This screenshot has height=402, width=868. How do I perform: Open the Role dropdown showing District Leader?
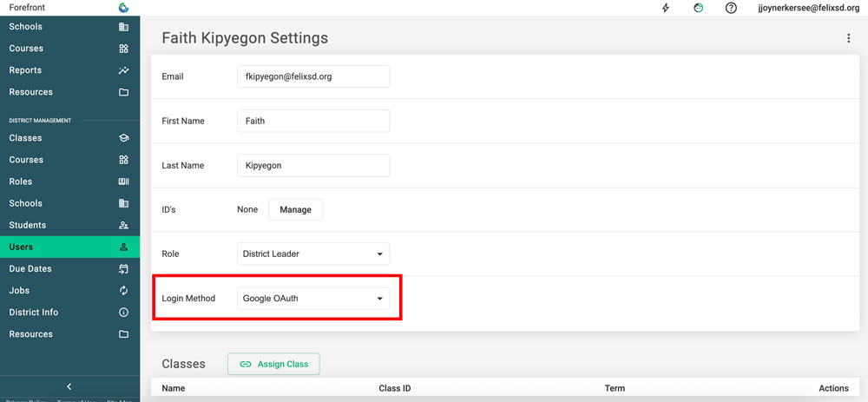(x=313, y=254)
